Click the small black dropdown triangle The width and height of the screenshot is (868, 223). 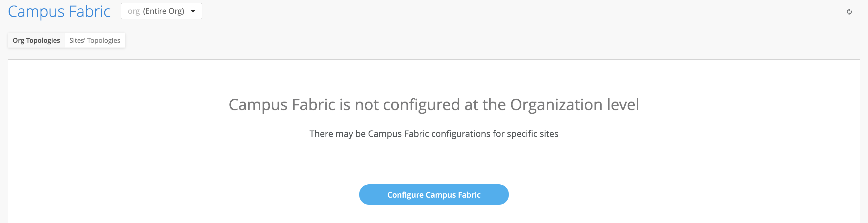[193, 11]
